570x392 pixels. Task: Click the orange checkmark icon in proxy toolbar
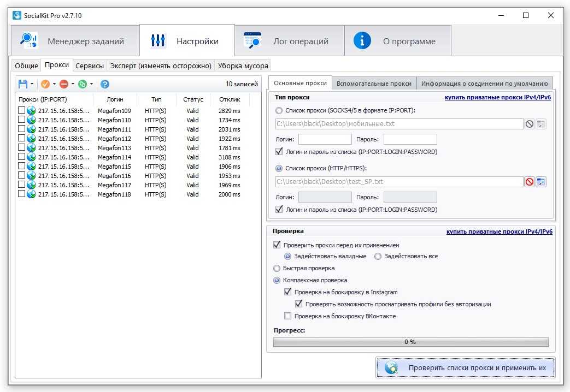[x=45, y=84]
